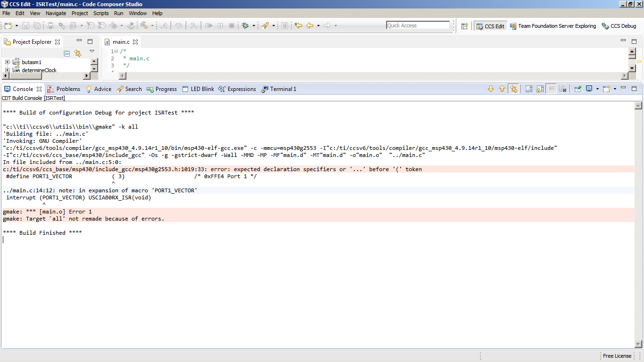Open the Scripts menu
Viewport: 644px width, 362px height.
coord(101,13)
